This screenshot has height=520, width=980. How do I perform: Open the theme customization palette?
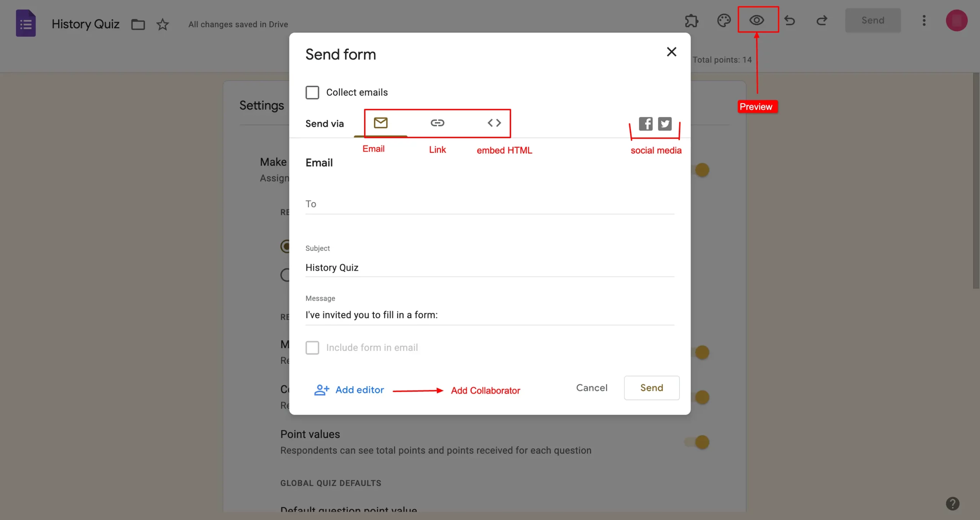(x=724, y=20)
